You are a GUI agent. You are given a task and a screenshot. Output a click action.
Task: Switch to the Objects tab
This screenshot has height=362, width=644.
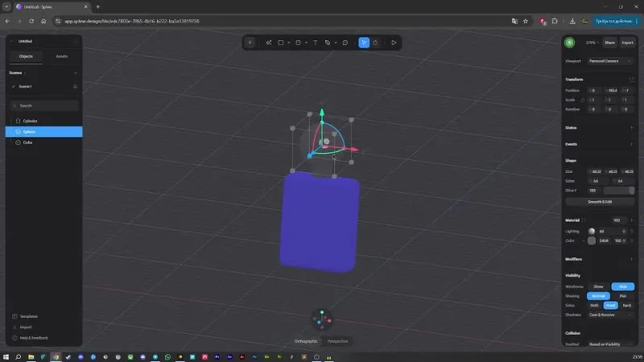click(x=26, y=56)
